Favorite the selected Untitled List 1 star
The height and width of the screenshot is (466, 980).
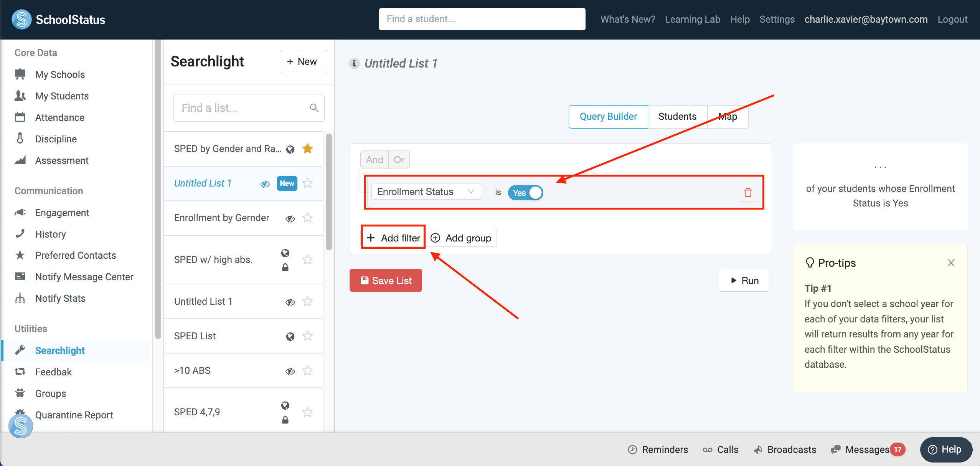click(307, 183)
